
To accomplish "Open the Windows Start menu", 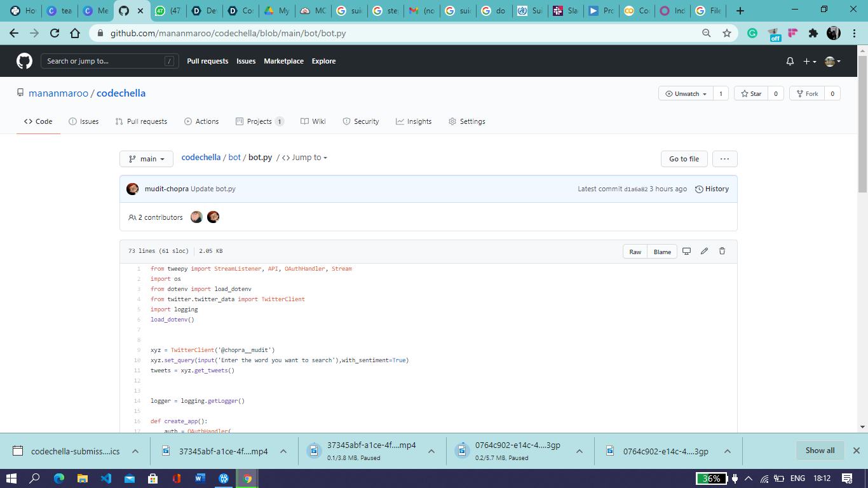I will [x=11, y=478].
